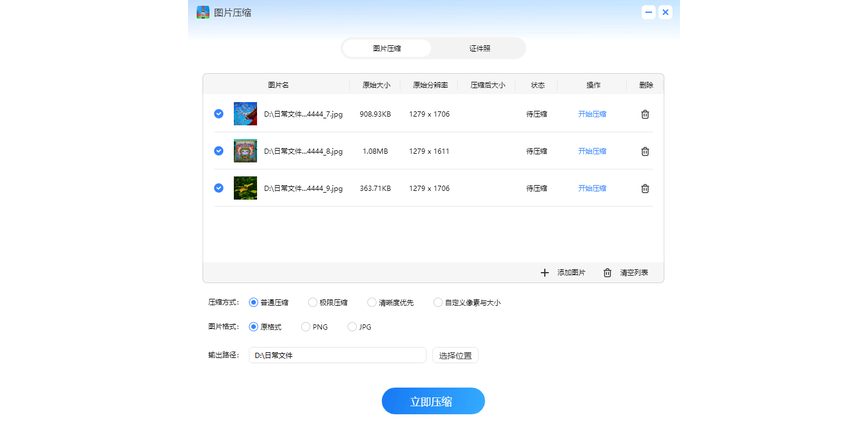Click trash icon for 4444_8.jpg
This screenshot has height=434, width=868.
tap(645, 151)
